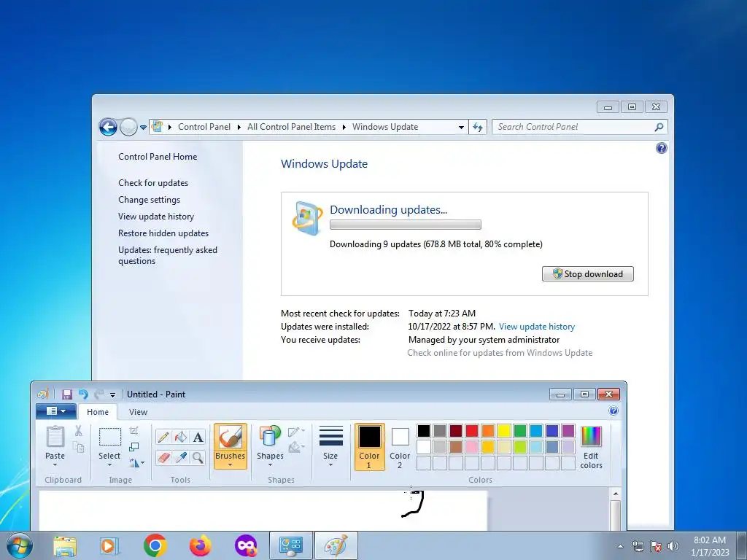Click the Resize icon in Image group
Viewport: 747px width, 560px height.
tap(134, 447)
